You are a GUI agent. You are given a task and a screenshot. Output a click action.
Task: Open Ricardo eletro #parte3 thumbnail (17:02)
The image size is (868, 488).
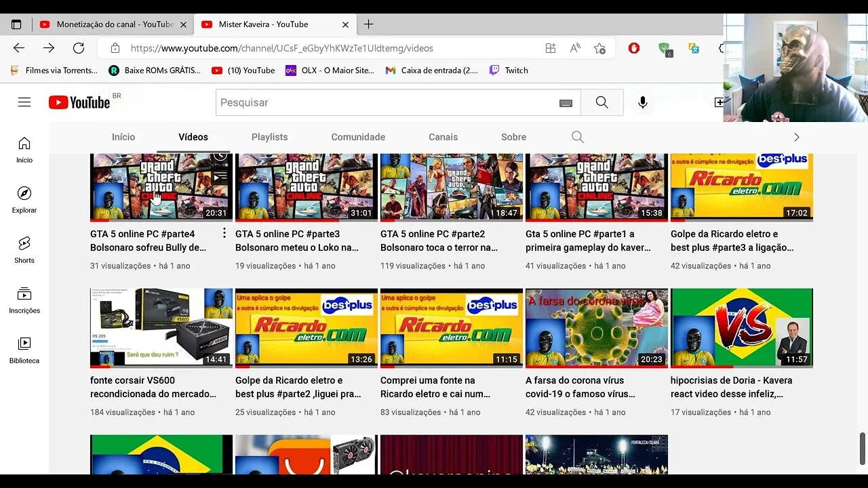pyautogui.click(x=742, y=188)
